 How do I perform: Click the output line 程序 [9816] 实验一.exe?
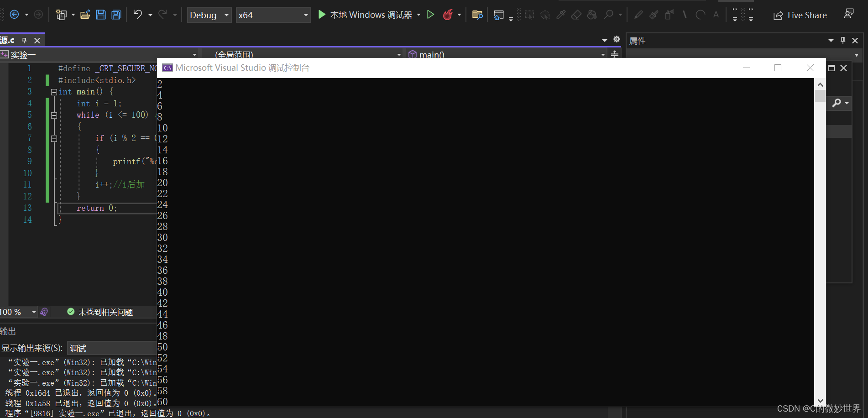108,413
